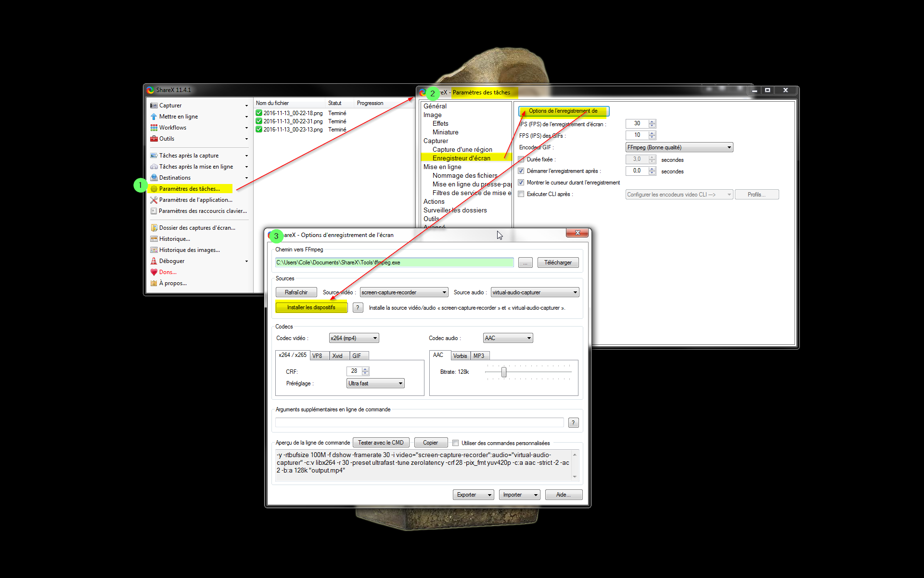
Task: Open the Préréglage Ultra fast dropdown
Action: tap(375, 383)
